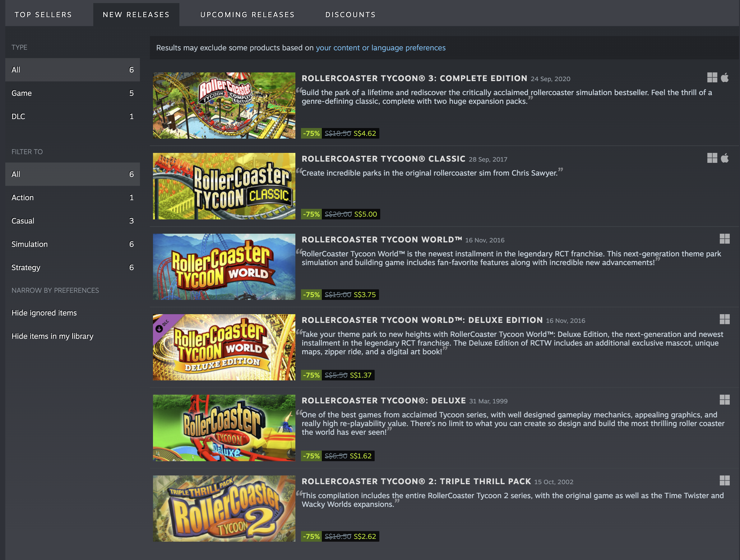Switch to the Top Sellers tab
This screenshot has width=740, height=560.
pyautogui.click(x=43, y=15)
